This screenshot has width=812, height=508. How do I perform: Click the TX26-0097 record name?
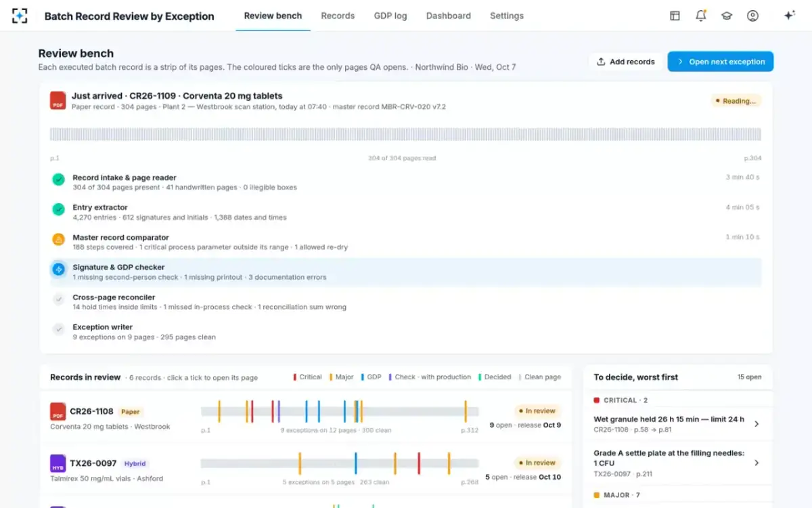click(93, 463)
